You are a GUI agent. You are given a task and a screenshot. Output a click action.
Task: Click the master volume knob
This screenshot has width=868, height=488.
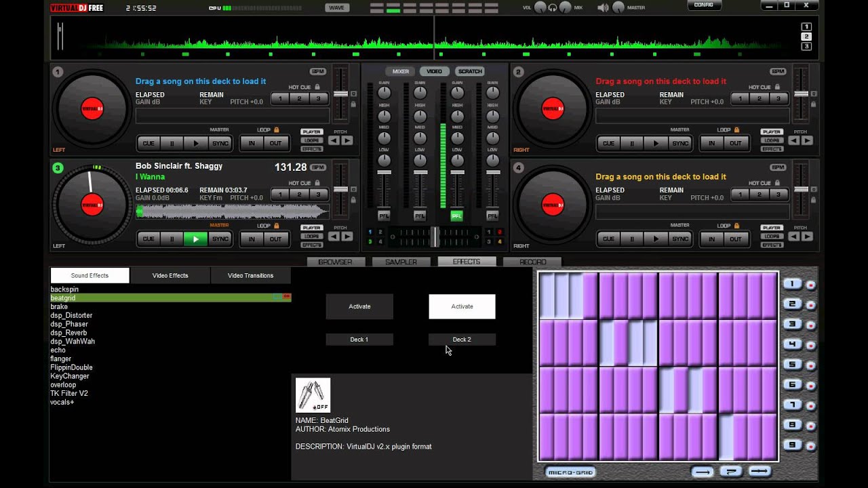tap(618, 7)
